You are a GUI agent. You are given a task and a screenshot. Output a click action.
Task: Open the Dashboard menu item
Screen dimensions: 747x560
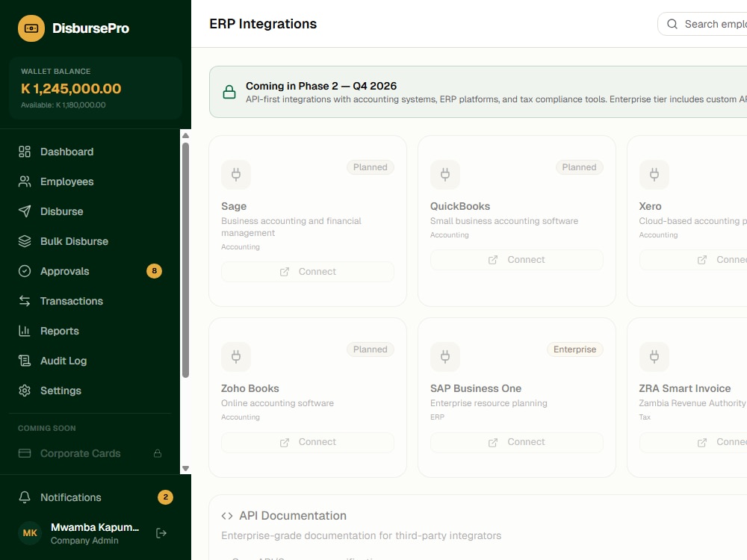90,152
